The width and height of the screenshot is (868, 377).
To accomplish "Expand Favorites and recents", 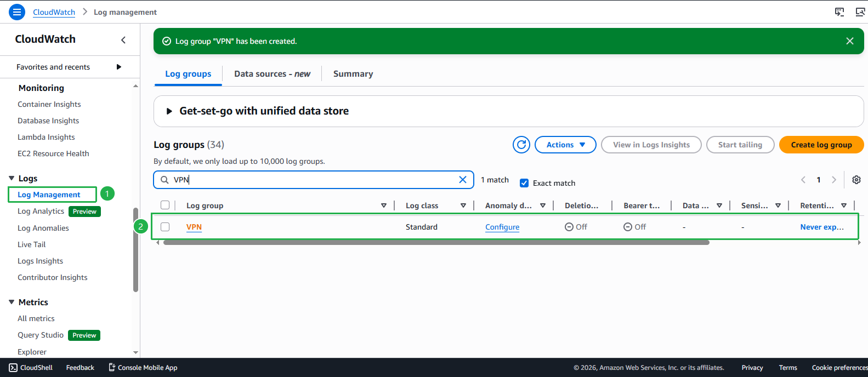I will pyautogui.click(x=118, y=67).
